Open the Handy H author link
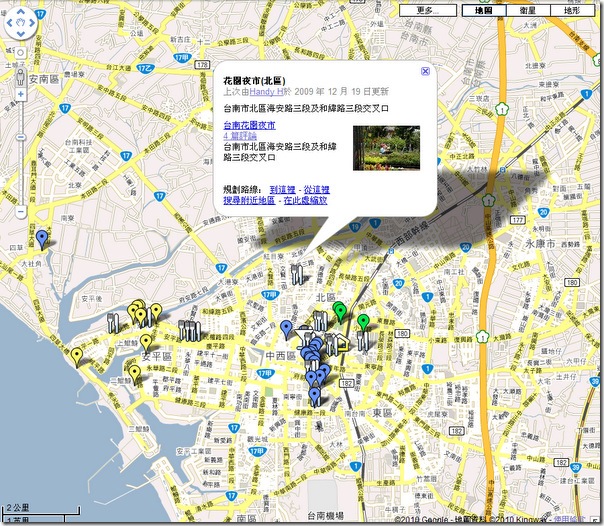604x526 pixels. click(x=266, y=92)
